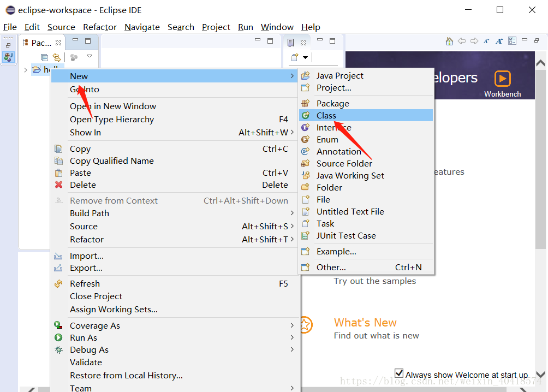Expand the New submenu arrow

click(292, 76)
